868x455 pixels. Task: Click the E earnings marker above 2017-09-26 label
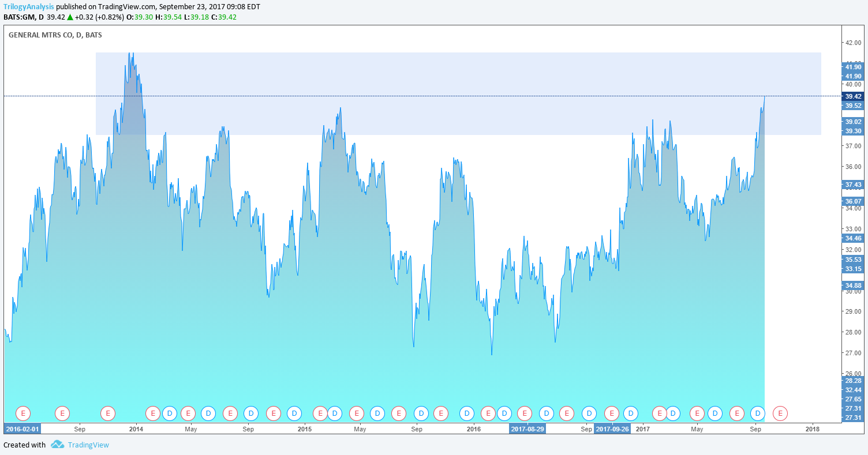tap(612, 413)
